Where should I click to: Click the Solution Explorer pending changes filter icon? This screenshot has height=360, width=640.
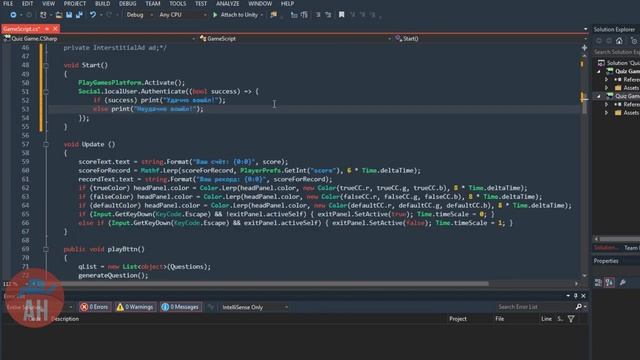pos(634,41)
